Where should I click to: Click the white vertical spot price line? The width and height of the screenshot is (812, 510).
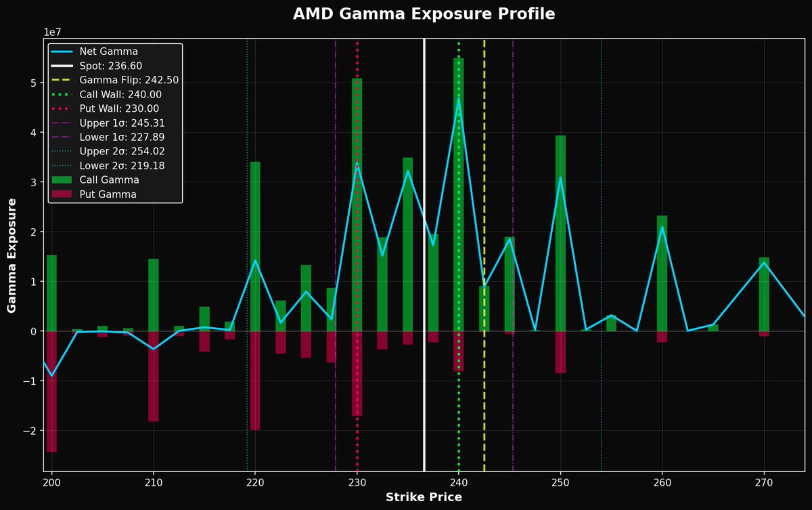[424, 255]
